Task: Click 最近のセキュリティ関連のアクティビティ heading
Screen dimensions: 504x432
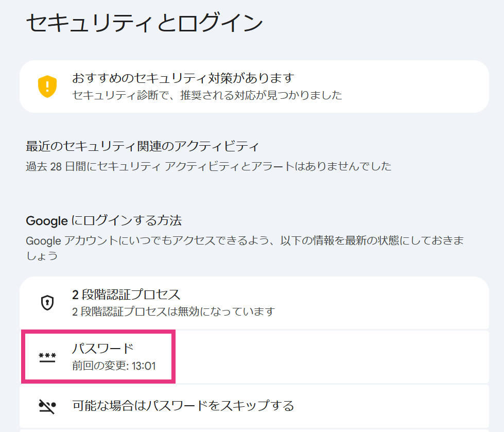Action: (x=142, y=146)
